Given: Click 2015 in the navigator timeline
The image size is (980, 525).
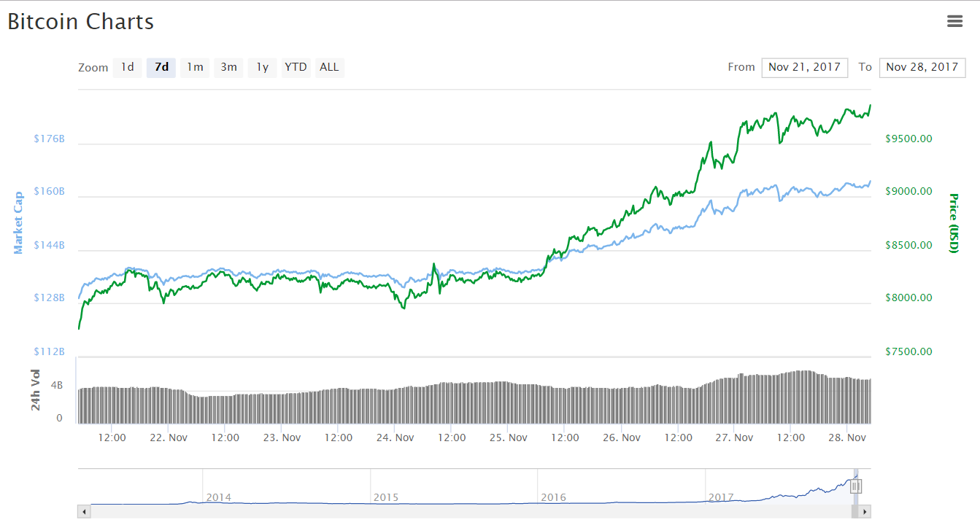Looking at the screenshot, I should (386, 497).
